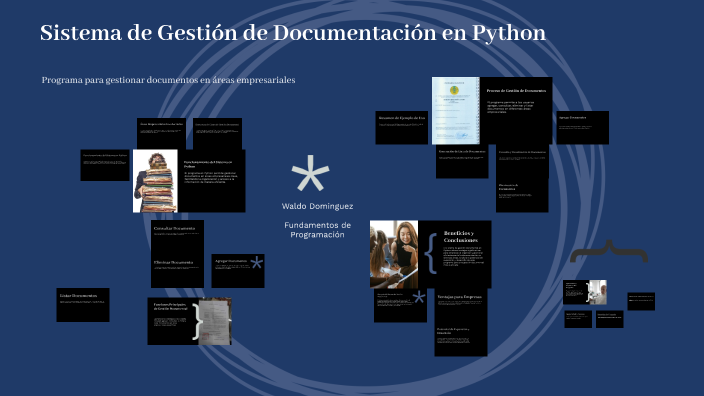Select the title 'Sistema de Gestión de Documentación en Python'
The width and height of the screenshot is (704, 396).
[x=293, y=33]
